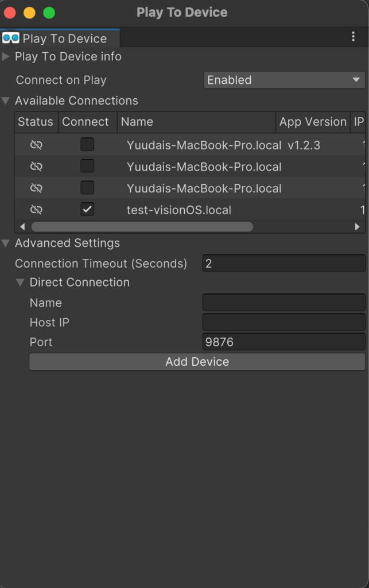Viewport: 369px width, 588px height.
Task: Click disconnected status icon for test-visionOS.local
Action: tap(36, 209)
